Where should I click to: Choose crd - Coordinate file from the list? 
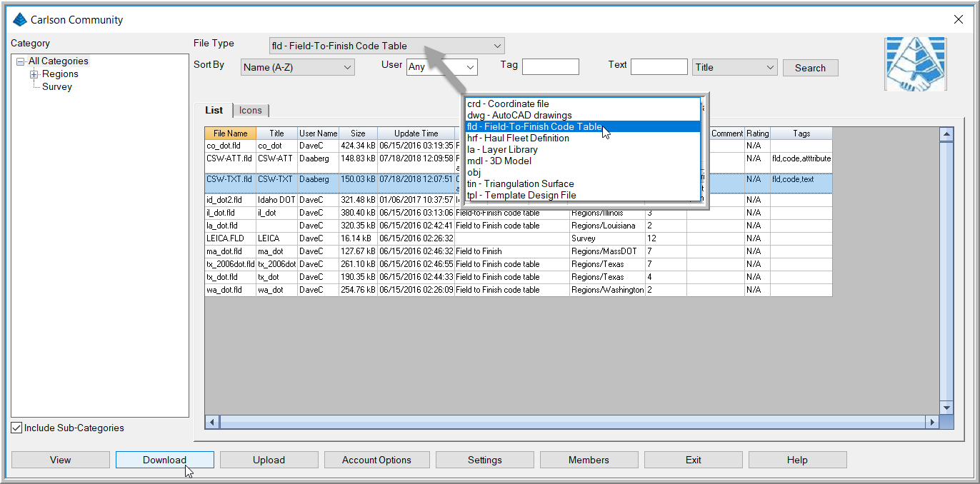(582, 104)
